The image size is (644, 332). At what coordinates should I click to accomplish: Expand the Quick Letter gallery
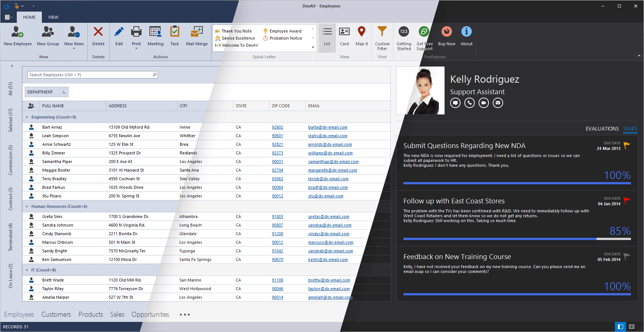coord(313,47)
